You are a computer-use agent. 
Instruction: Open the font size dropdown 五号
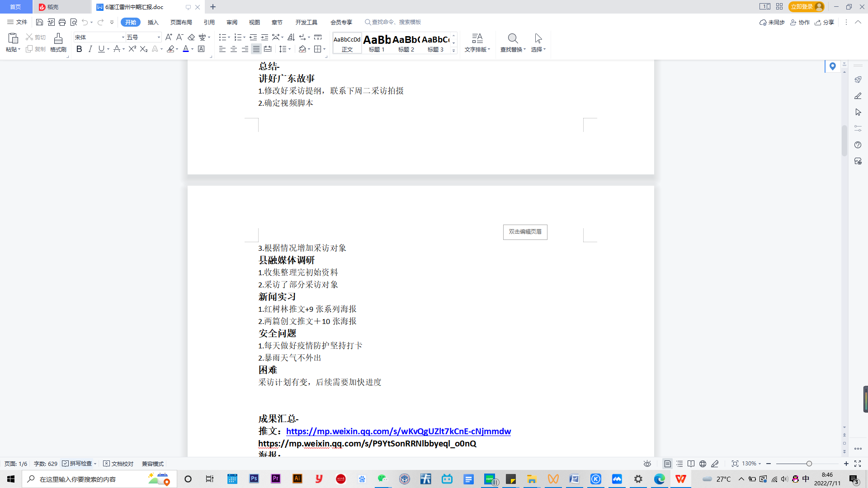pos(159,37)
